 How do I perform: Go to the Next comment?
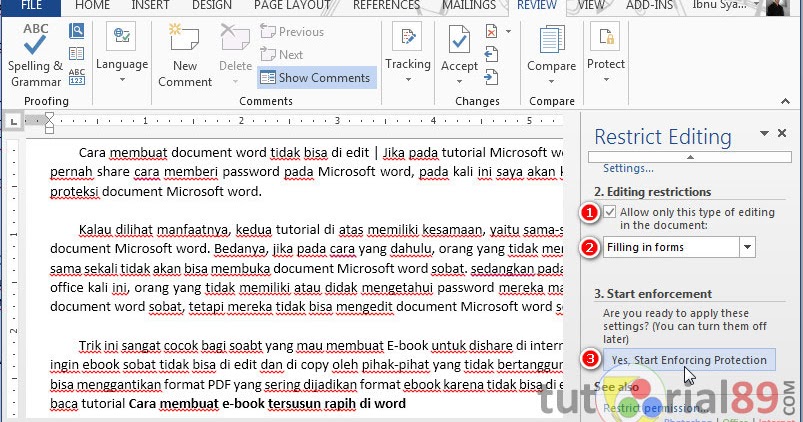282,54
